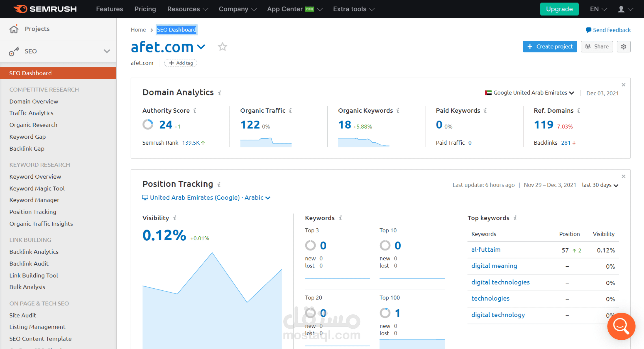Click the Upgrade button
The height and width of the screenshot is (349, 644).
coord(559,9)
